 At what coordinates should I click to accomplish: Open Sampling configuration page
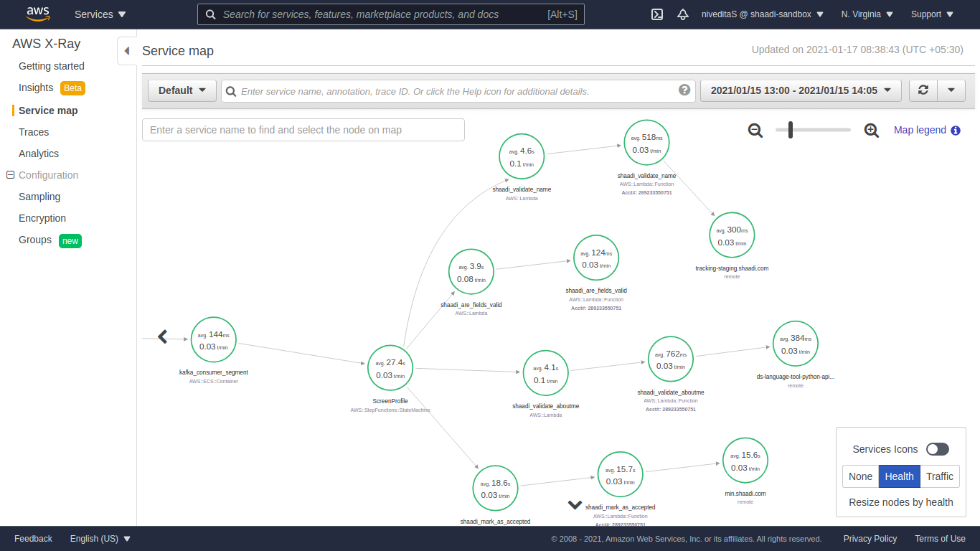[39, 197]
